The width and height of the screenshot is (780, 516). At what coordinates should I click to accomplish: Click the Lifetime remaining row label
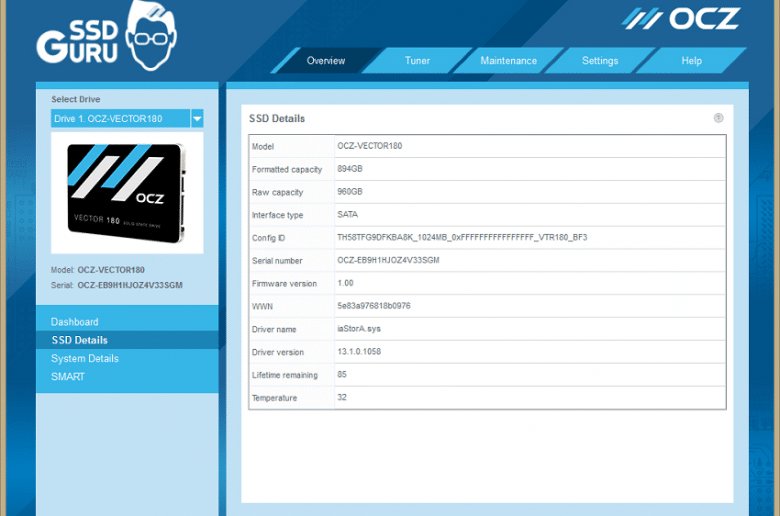(x=285, y=375)
